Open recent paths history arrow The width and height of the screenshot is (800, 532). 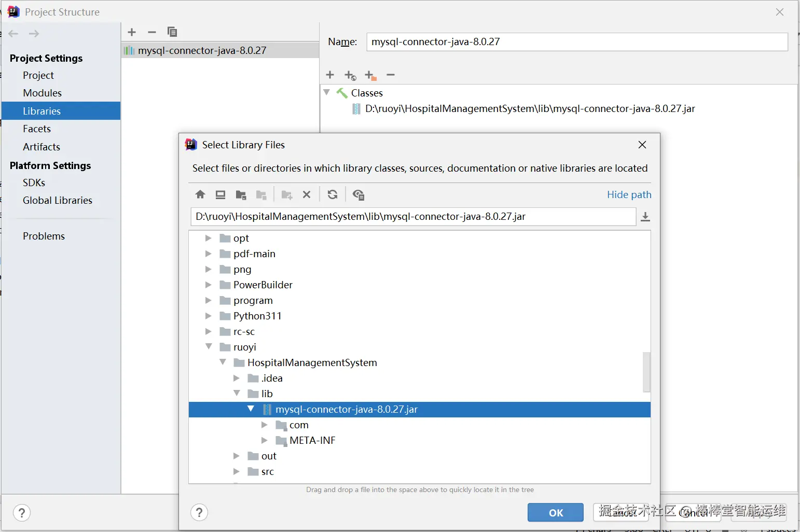coord(645,217)
